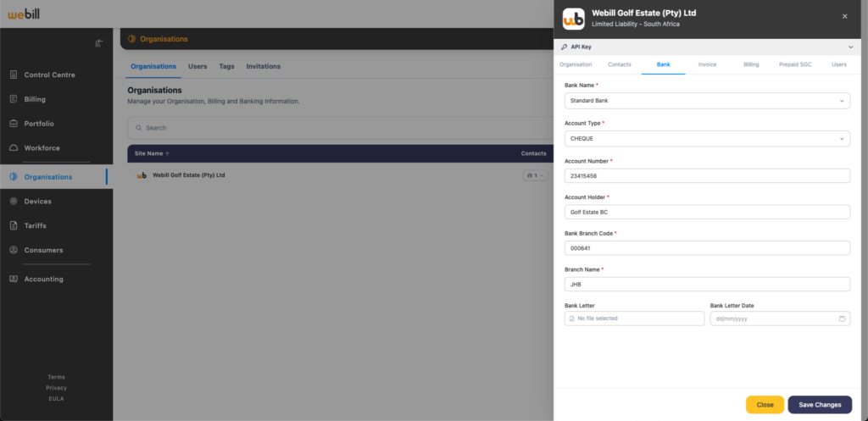This screenshot has width=868, height=421.
Task: Click the search magnifier icon
Action: point(139,128)
